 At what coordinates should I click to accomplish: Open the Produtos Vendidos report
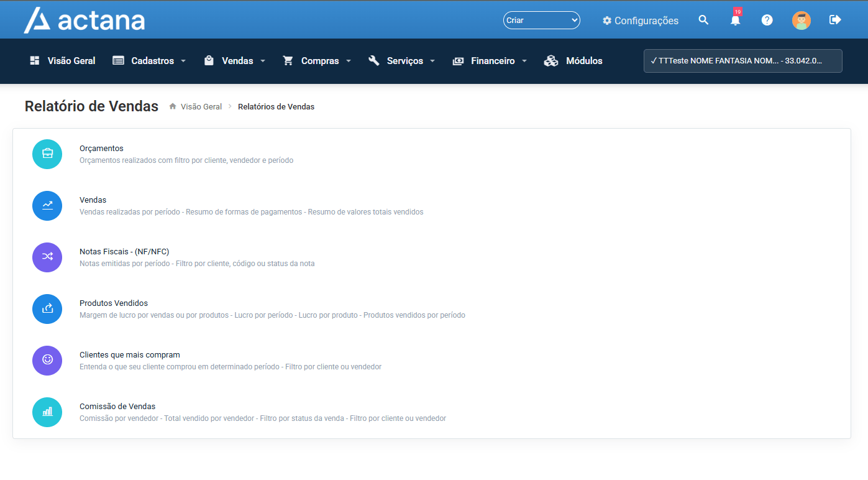114,303
